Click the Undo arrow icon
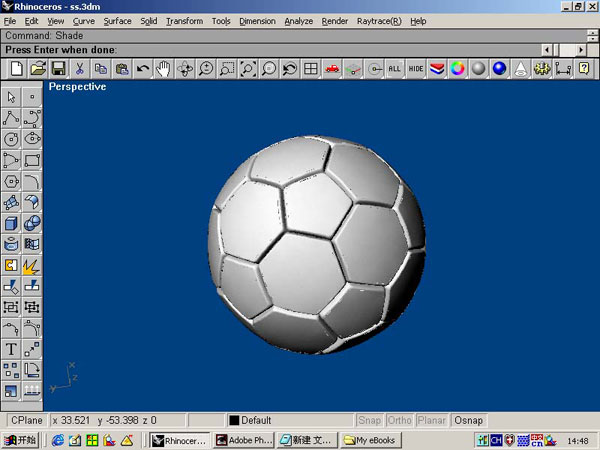The height and width of the screenshot is (450, 600). [142, 68]
